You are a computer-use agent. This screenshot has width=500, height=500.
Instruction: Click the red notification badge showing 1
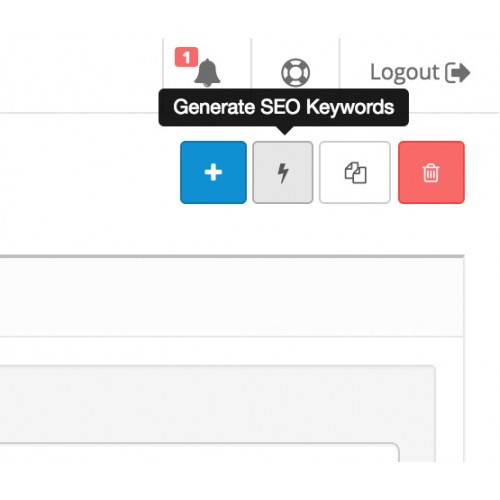point(187,57)
